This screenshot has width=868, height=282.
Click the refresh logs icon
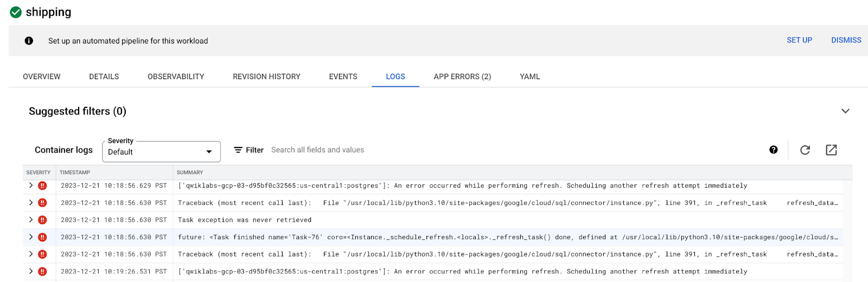click(x=805, y=150)
